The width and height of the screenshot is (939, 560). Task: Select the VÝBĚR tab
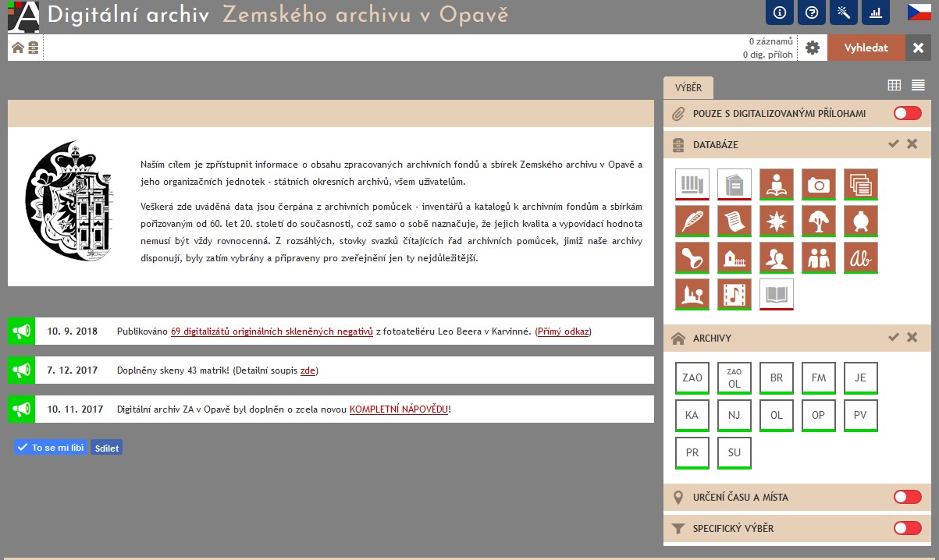tap(688, 88)
